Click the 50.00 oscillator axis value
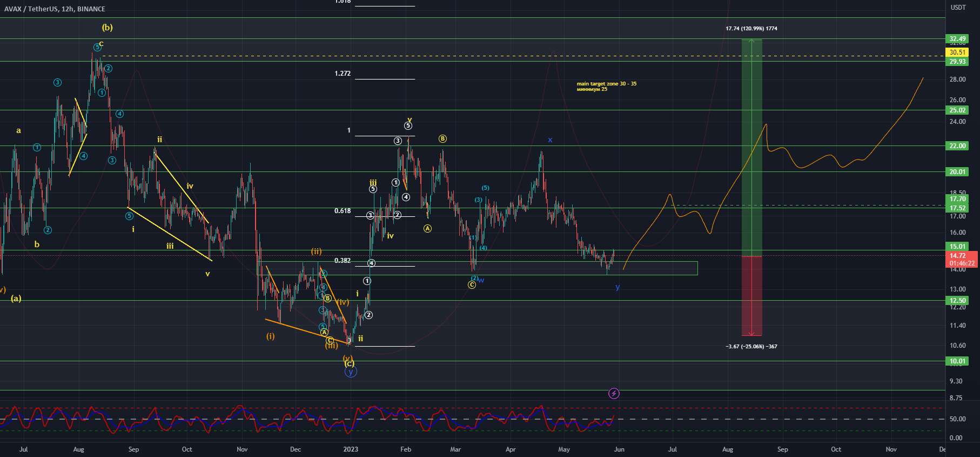 (x=958, y=419)
